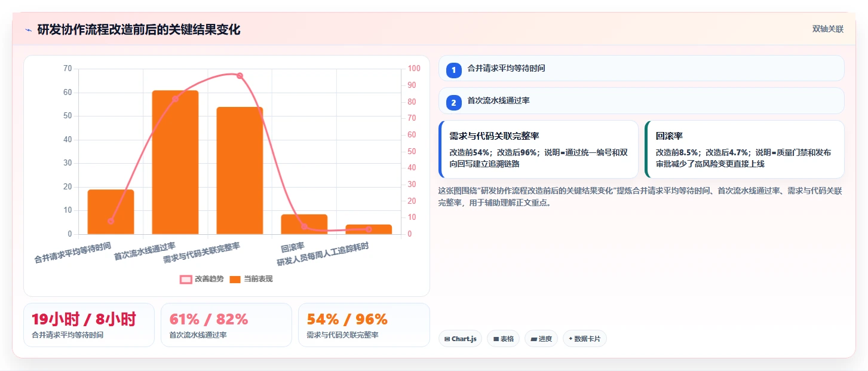Toggle the 当前表现 legend item
The image size is (868, 371).
(251, 279)
